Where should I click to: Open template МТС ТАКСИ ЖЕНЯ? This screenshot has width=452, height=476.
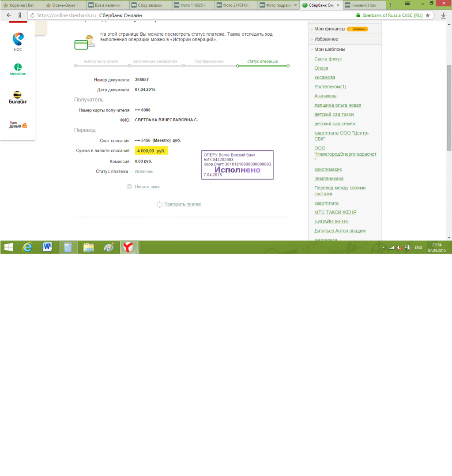[335, 212]
